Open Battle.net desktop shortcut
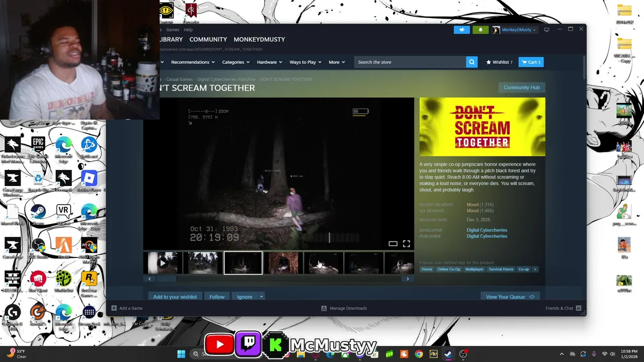Viewport: 644px width, 362px height. point(89,148)
